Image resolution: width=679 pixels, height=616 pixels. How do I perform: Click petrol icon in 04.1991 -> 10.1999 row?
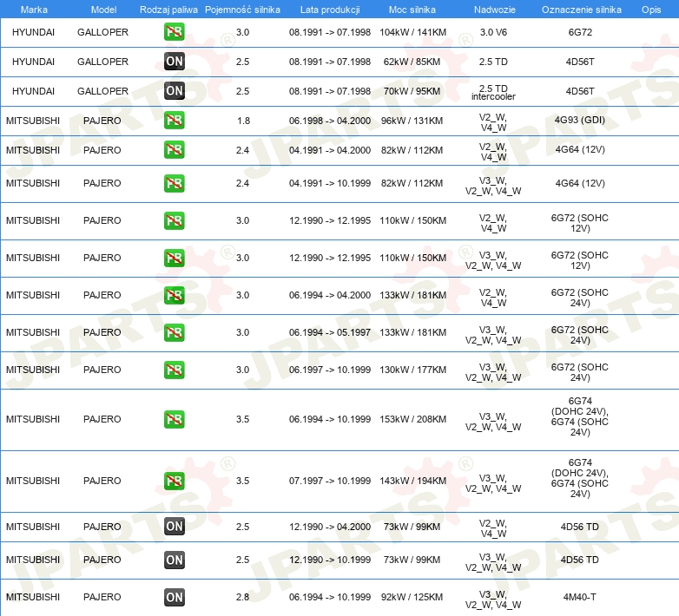pos(174,183)
